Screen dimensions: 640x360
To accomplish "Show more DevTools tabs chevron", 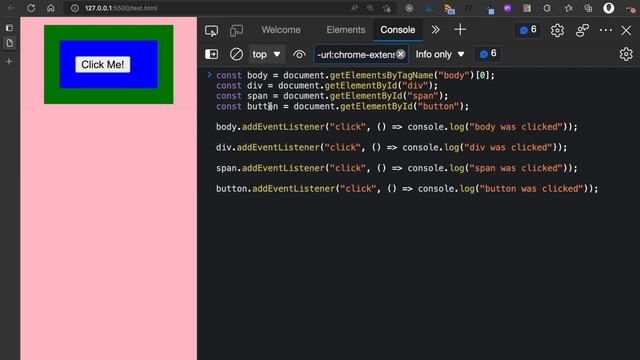I will [x=436, y=30].
